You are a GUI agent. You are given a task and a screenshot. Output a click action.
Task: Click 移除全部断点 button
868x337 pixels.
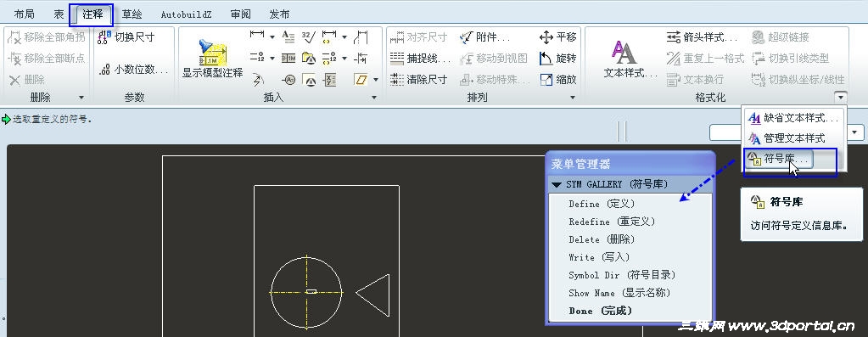47,58
